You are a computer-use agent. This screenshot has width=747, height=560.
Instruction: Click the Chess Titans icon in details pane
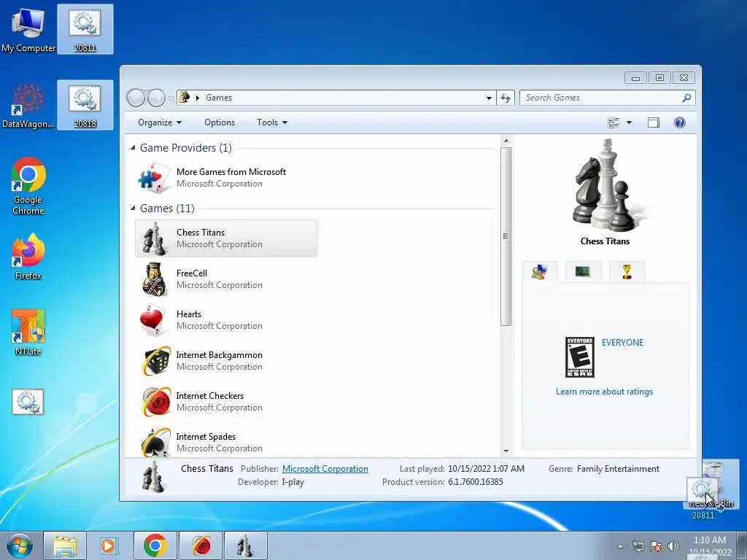pos(153,476)
